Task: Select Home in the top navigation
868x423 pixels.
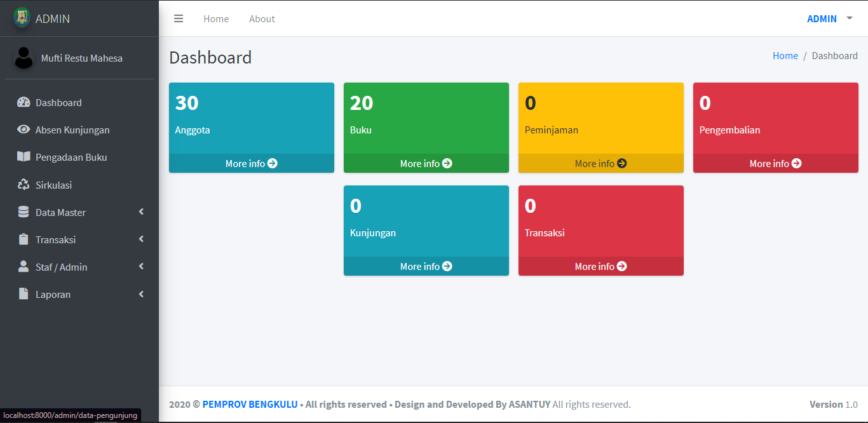Action: coord(216,18)
